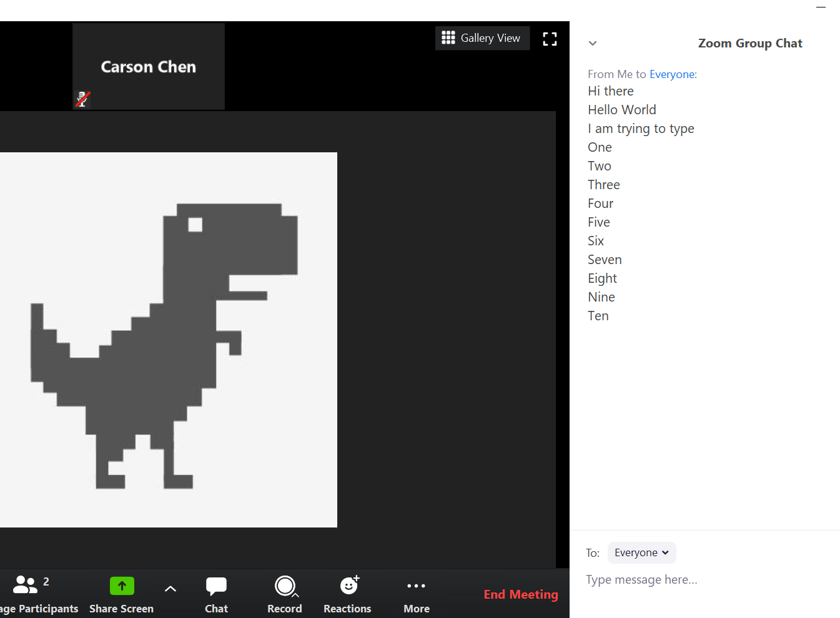
Task: Click the 'Zoom Group Chat' title
Action: 750,43
